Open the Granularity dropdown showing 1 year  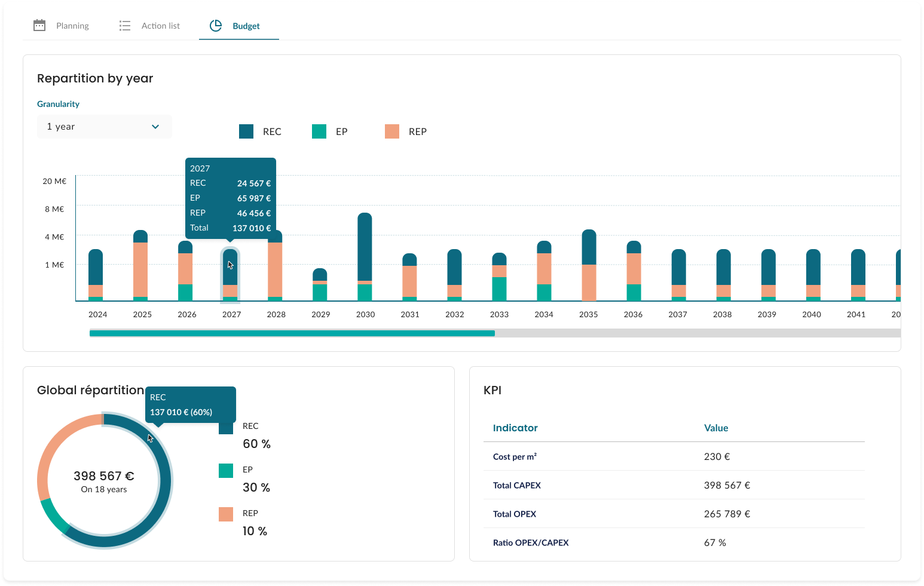pyautogui.click(x=104, y=127)
